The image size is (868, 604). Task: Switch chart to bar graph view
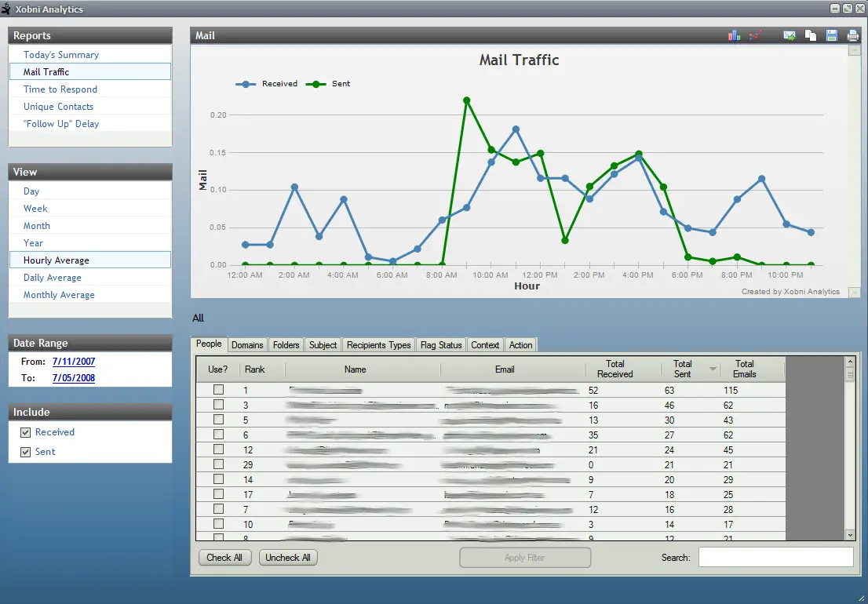click(734, 35)
